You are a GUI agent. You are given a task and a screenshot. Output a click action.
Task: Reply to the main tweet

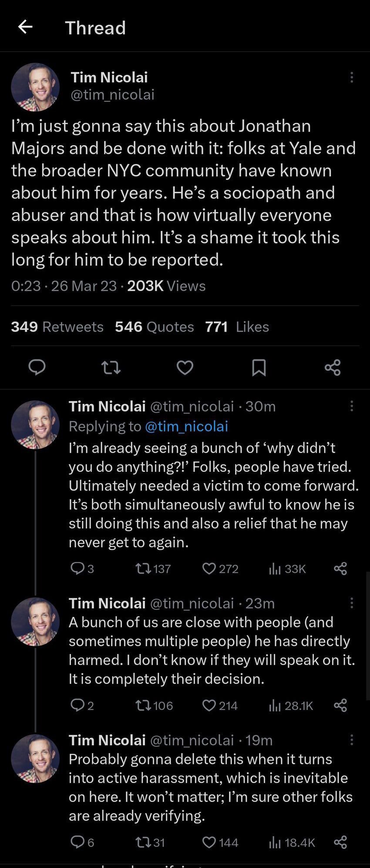click(37, 368)
